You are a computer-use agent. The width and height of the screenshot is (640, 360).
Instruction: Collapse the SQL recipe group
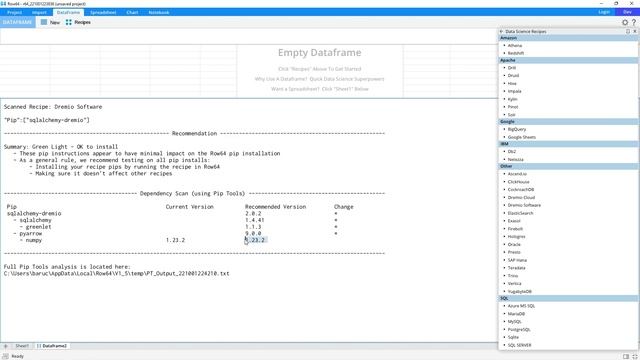(568, 298)
